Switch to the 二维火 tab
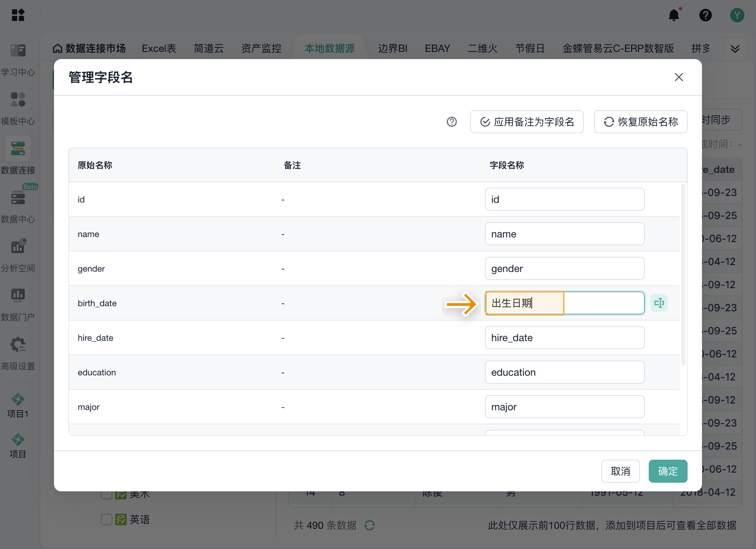The width and height of the screenshot is (756, 549). click(483, 48)
